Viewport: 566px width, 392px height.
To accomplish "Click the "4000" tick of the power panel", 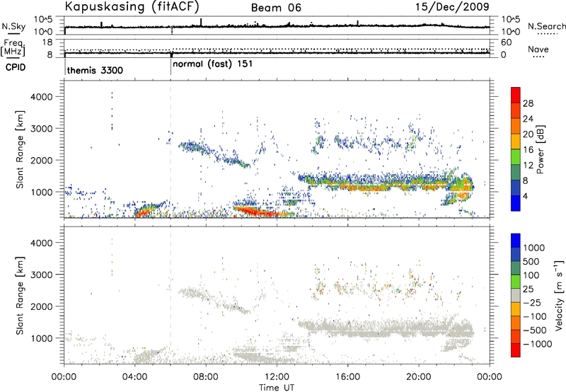I will pos(41,97).
